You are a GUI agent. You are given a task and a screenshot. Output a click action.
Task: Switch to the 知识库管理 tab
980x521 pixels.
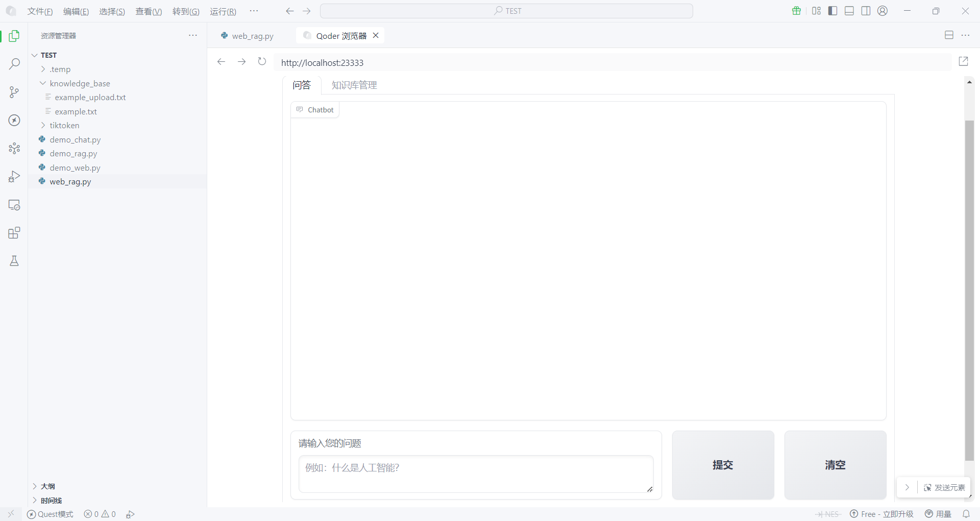[354, 85]
